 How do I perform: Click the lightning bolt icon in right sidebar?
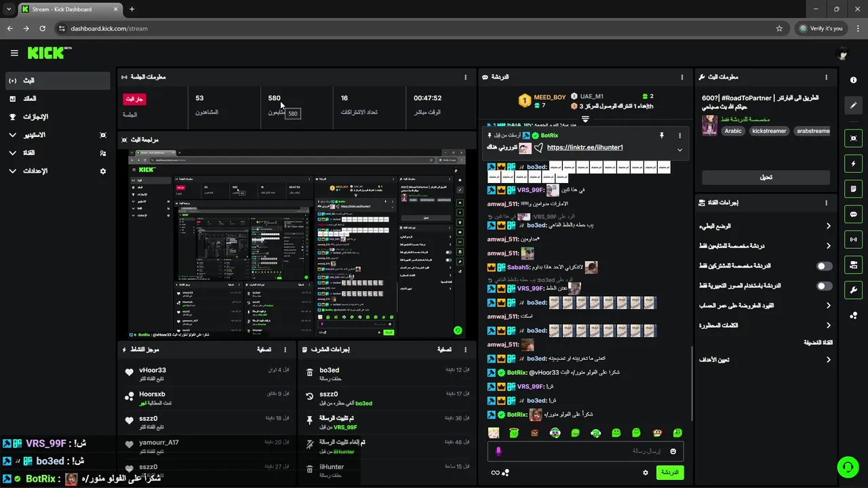853,163
